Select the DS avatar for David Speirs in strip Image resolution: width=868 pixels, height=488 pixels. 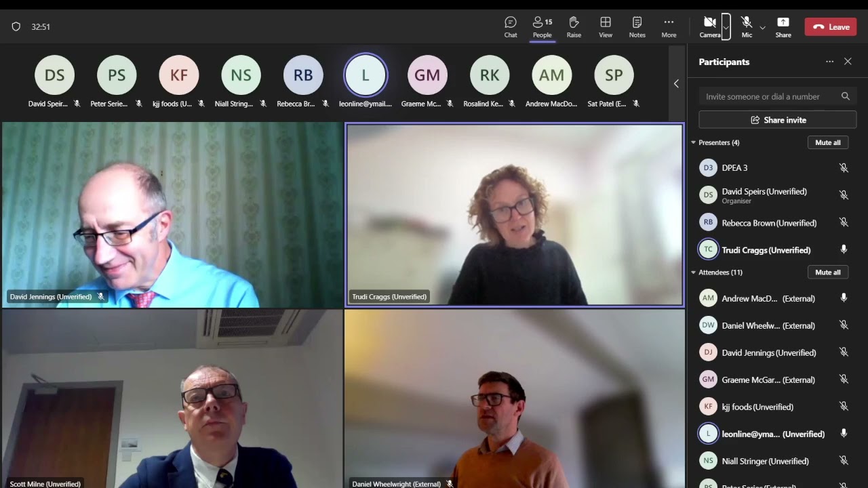pyautogui.click(x=55, y=75)
